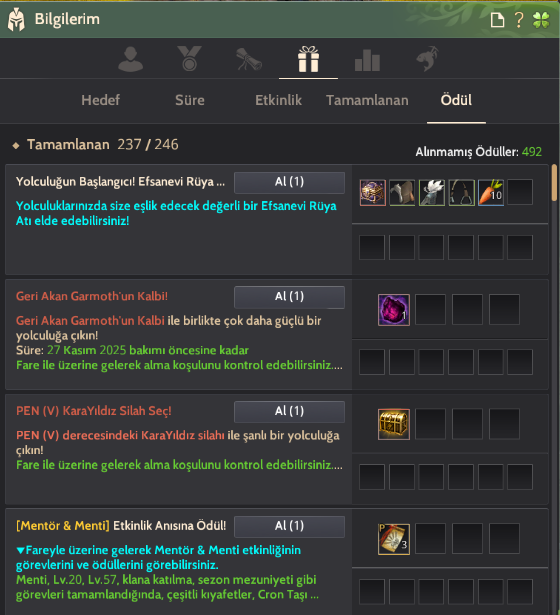Select the medal achievements icon tab

click(189, 58)
